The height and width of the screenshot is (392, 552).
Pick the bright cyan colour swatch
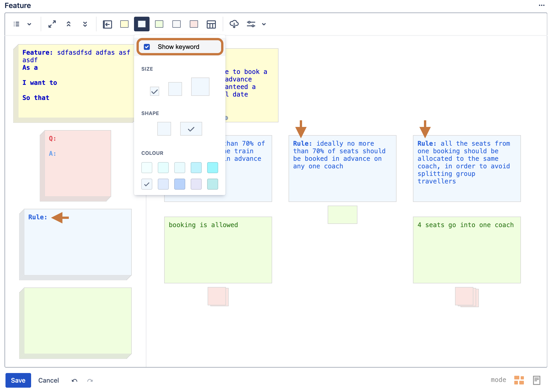213,167
